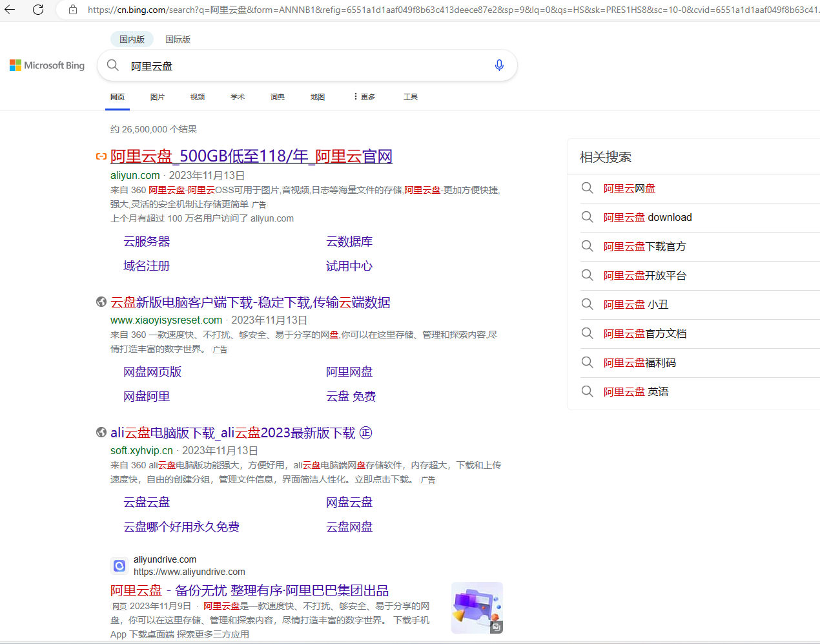The height and width of the screenshot is (644, 820).
Task: Click the 网盘阿里 sitelink
Action: pyautogui.click(x=147, y=397)
